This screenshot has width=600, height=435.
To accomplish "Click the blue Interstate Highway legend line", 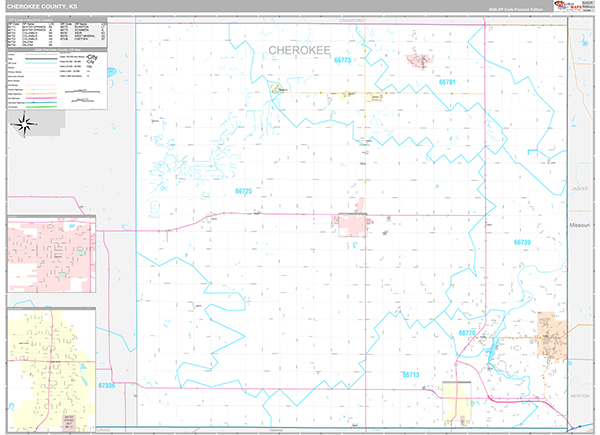I will 41,103.
